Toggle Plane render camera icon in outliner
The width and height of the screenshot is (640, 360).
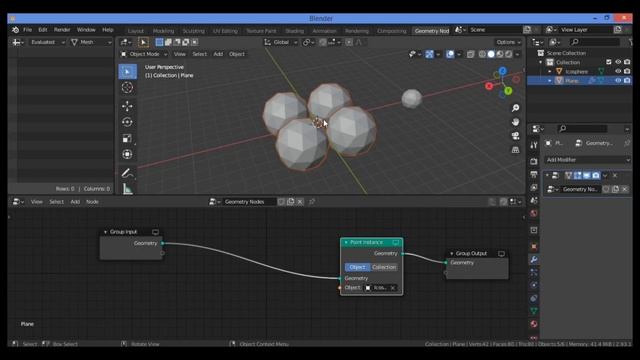click(627, 80)
